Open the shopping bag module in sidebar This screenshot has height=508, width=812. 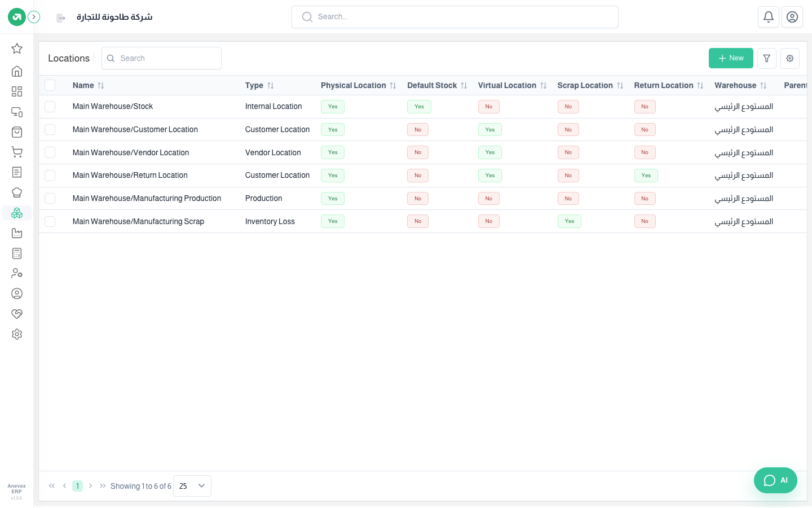(17, 132)
